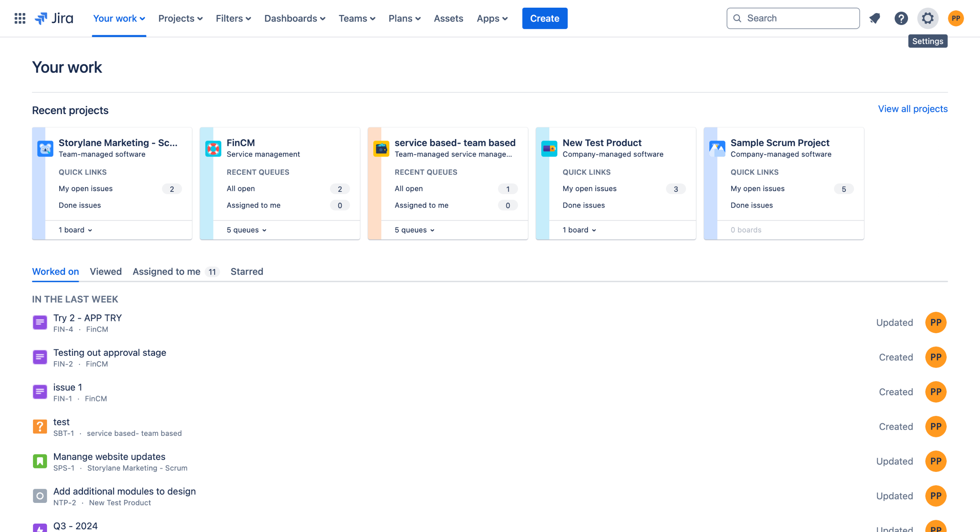Click the Jira logo
Viewport: 980px width, 532px height.
pos(54,18)
